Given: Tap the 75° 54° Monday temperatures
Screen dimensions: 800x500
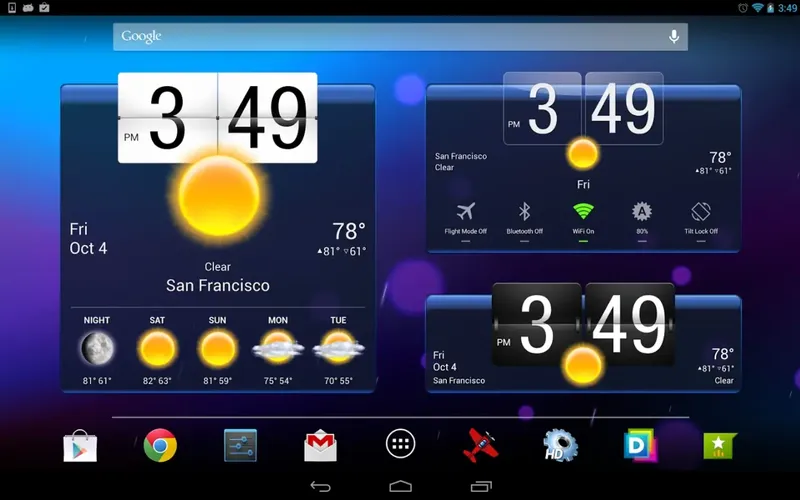Looking at the screenshot, I should click(278, 381).
